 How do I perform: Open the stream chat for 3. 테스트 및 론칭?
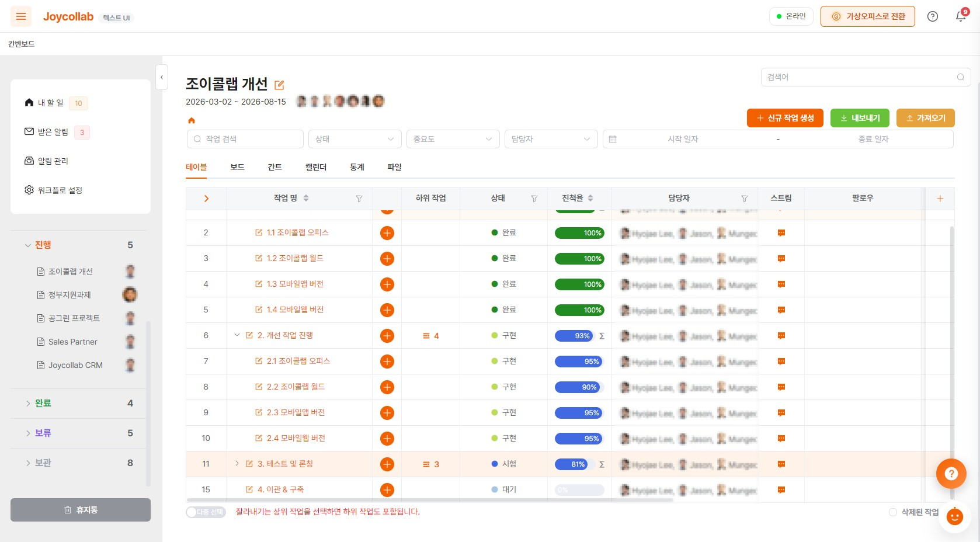tap(781, 464)
